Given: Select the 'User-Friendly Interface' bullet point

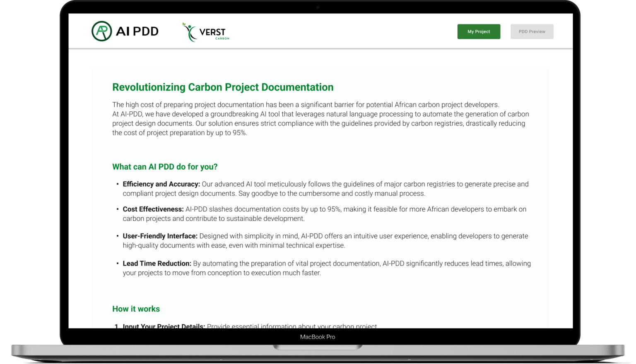Looking at the screenshot, I should 160,236.
